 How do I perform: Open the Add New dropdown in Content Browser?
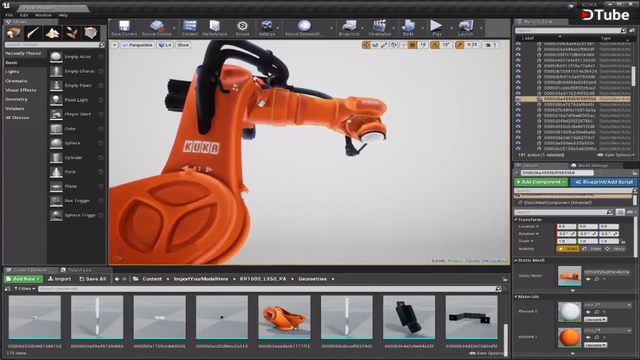[23, 279]
